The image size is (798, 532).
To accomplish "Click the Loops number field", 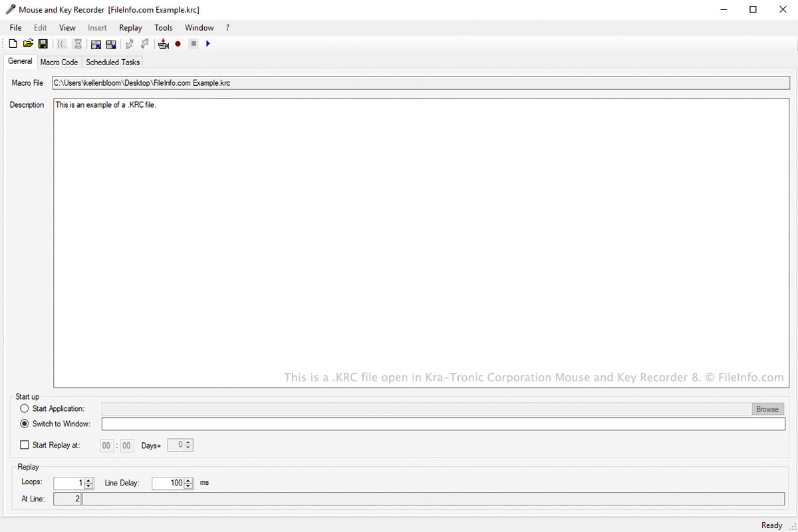I will click(x=69, y=483).
